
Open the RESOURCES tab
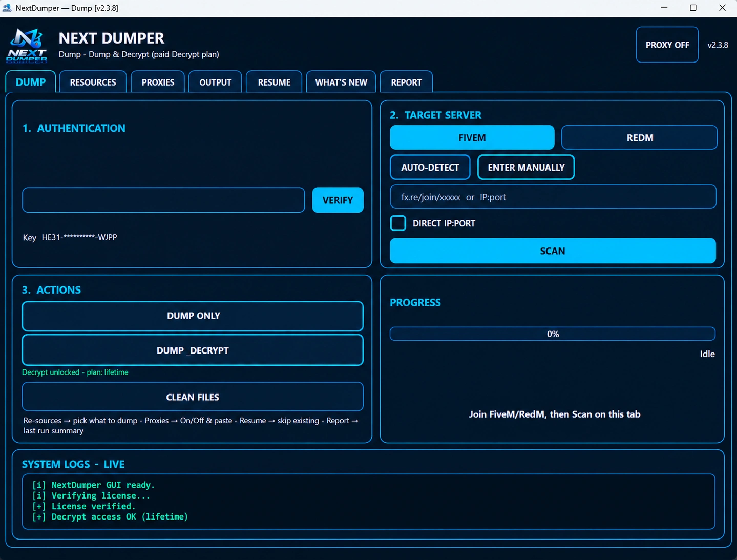[x=93, y=82]
